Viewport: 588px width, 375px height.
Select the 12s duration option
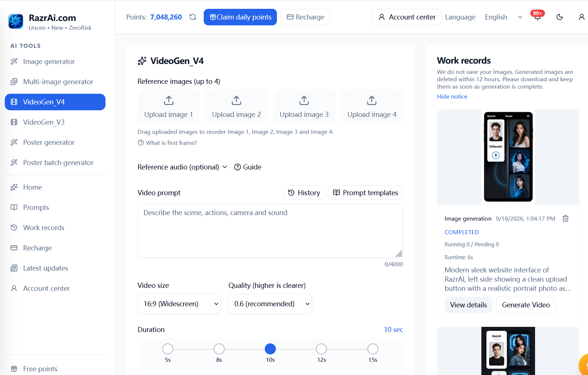click(x=321, y=349)
